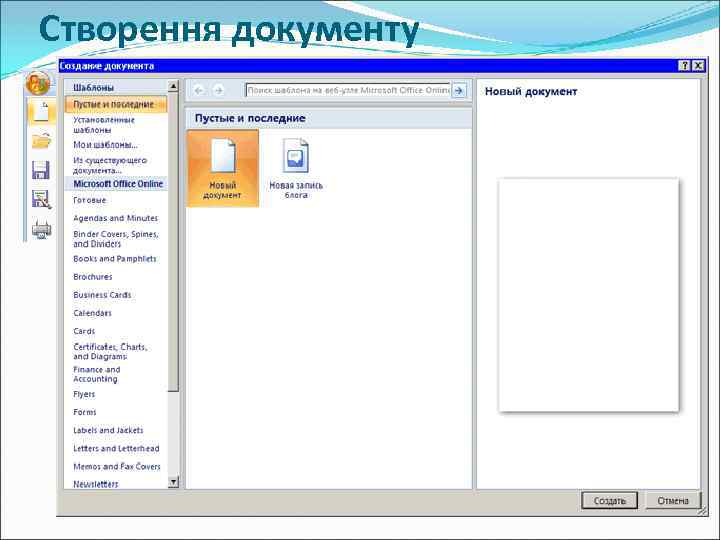Select the Newsletters category
The width and height of the screenshot is (720, 540).
click(96, 484)
